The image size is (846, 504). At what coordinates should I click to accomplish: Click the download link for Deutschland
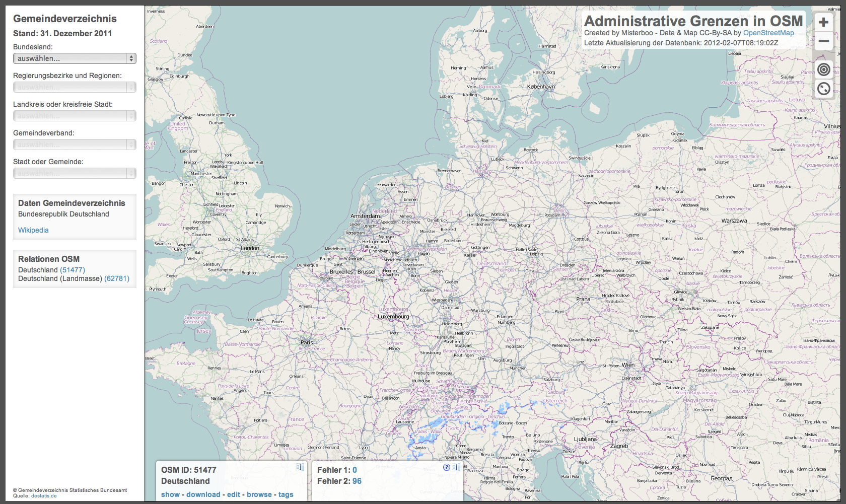(x=203, y=494)
